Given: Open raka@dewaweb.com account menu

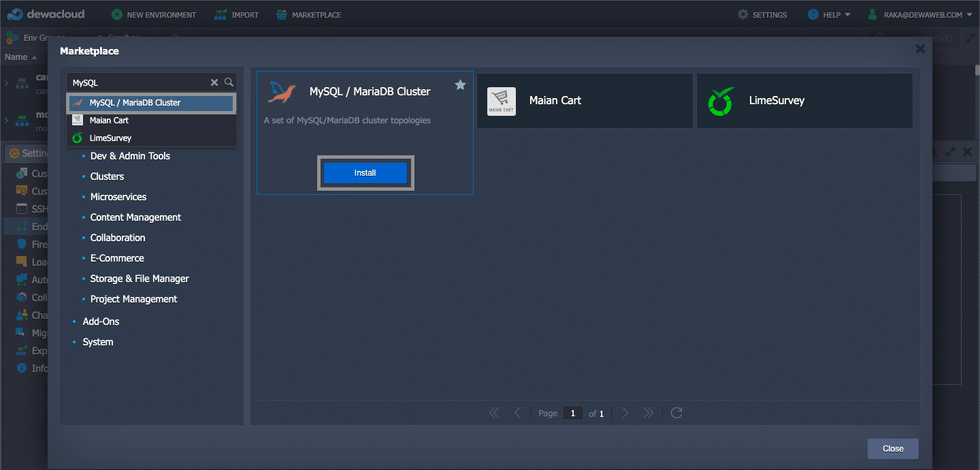Looking at the screenshot, I should [920, 14].
